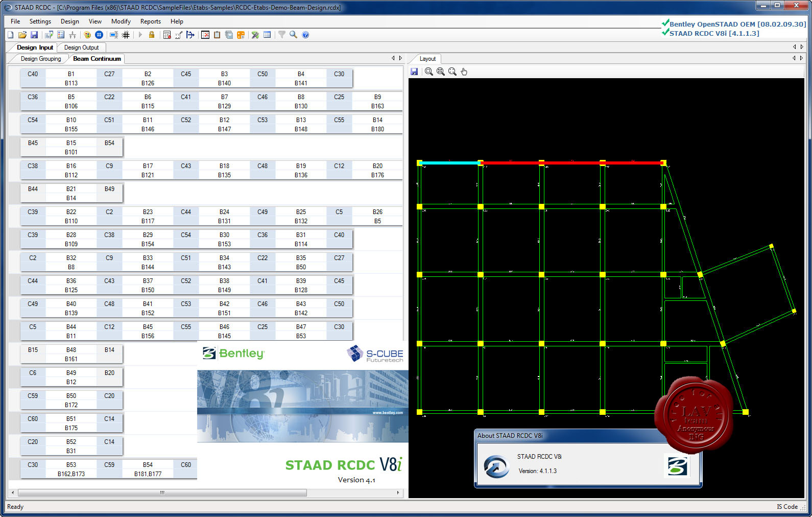Click the stacked windows icon
812x517 pixels.
pyautogui.click(x=229, y=35)
